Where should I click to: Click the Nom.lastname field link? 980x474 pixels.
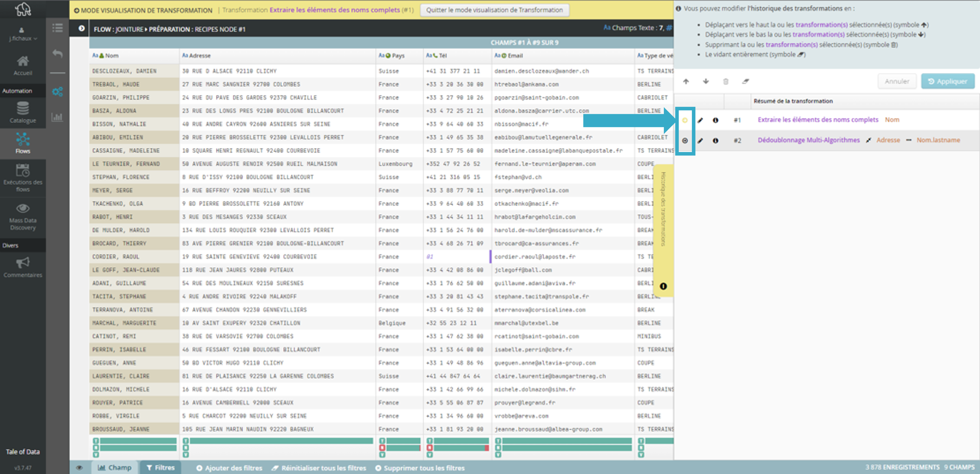click(x=938, y=140)
